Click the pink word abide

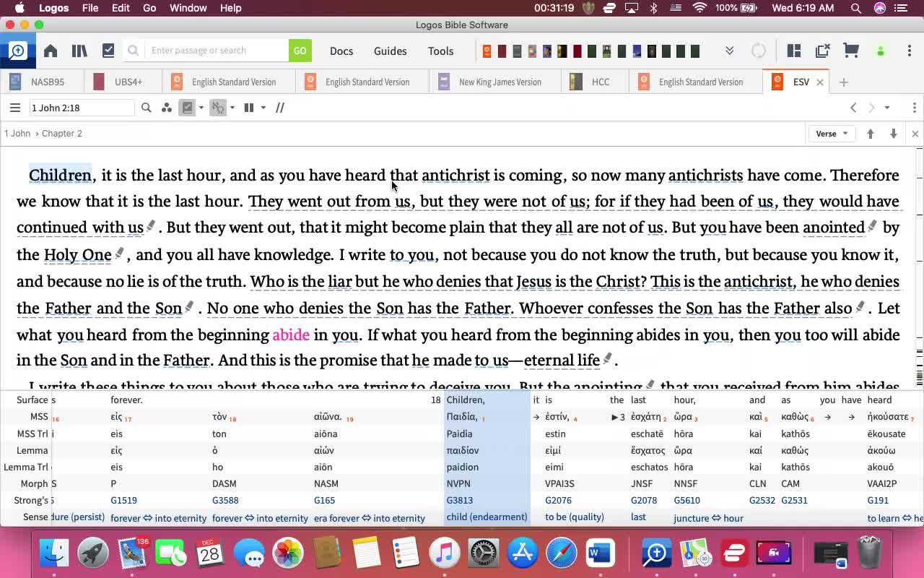[291, 335]
